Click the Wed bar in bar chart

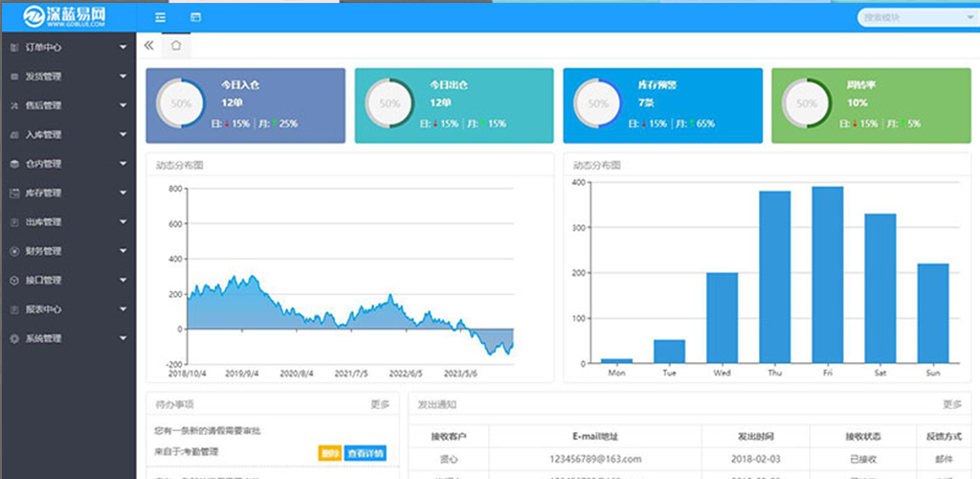[722, 318]
